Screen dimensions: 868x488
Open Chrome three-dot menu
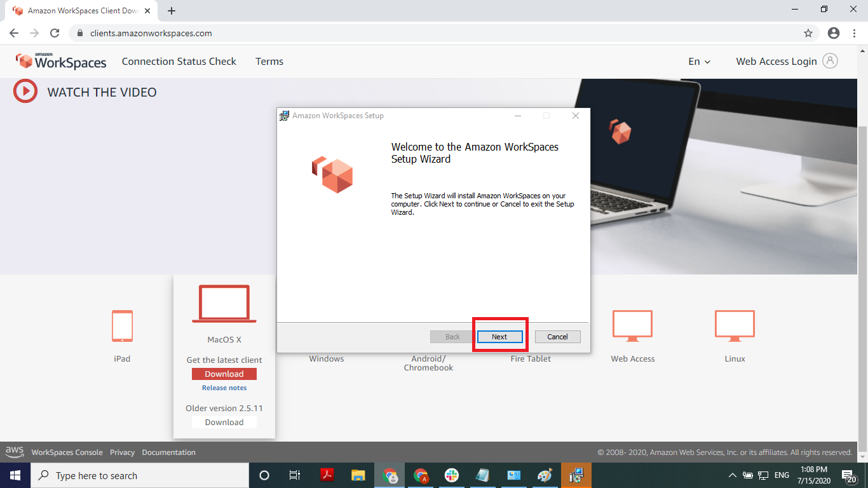855,33
